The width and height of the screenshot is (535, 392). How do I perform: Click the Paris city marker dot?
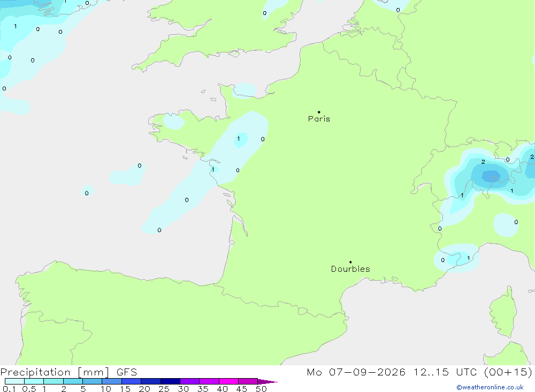[319, 112]
